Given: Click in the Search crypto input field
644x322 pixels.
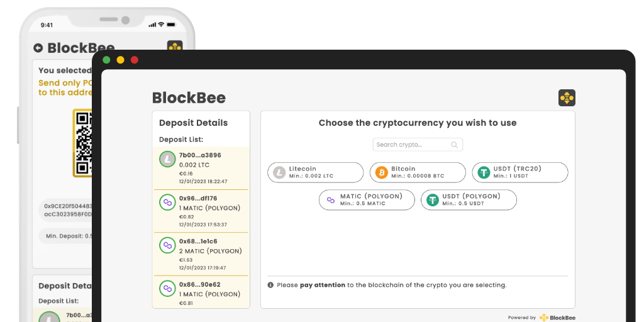Looking at the screenshot, I should pos(412,145).
